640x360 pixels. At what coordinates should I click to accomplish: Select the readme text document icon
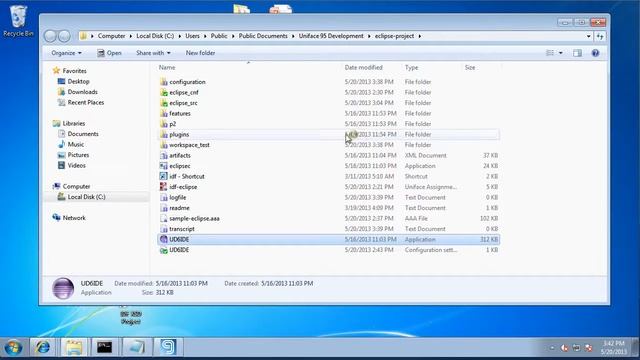pos(164,208)
